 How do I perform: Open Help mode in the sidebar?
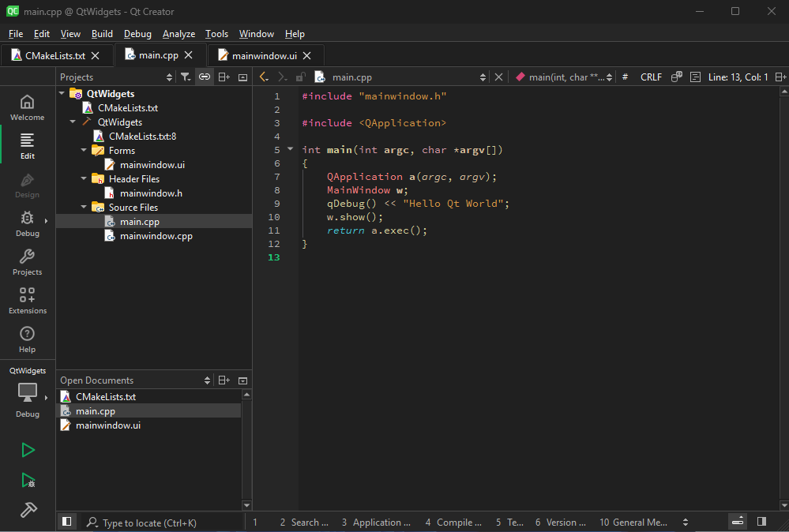(x=27, y=340)
